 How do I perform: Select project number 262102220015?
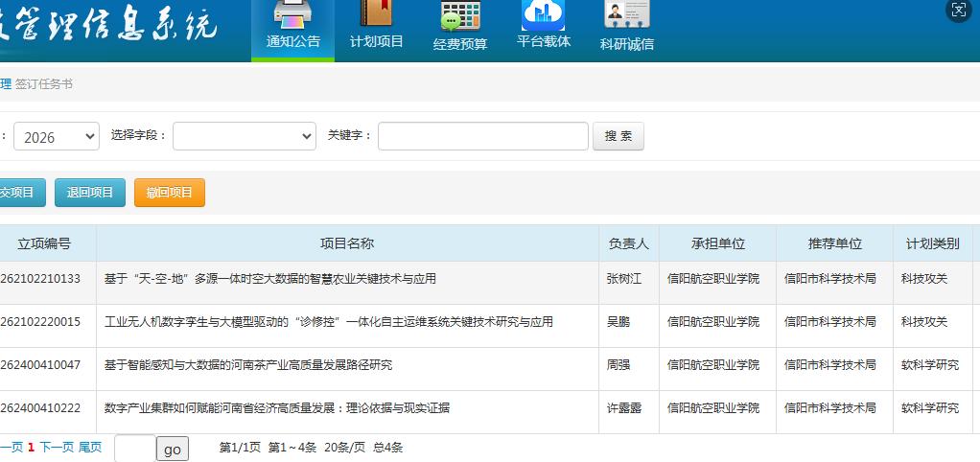(x=40, y=322)
